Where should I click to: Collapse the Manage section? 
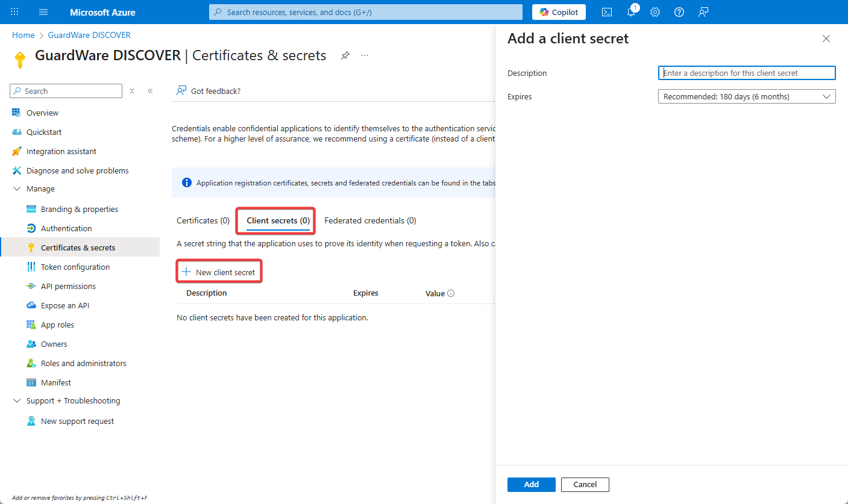click(x=17, y=189)
